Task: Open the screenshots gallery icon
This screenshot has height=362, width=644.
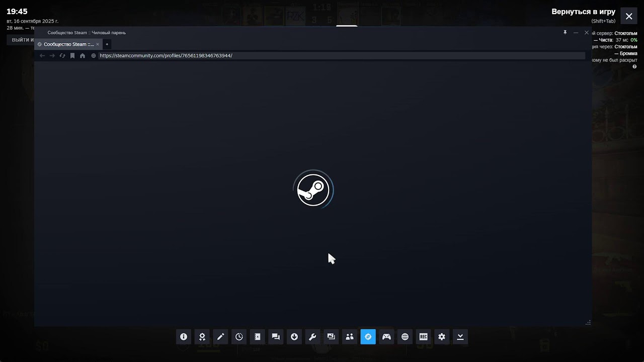Action: point(331,337)
